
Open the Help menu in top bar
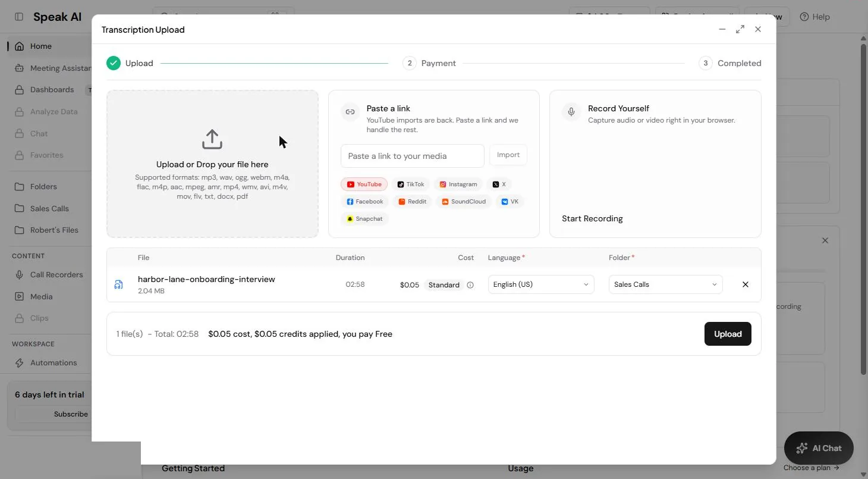pyautogui.click(x=814, y=17)
